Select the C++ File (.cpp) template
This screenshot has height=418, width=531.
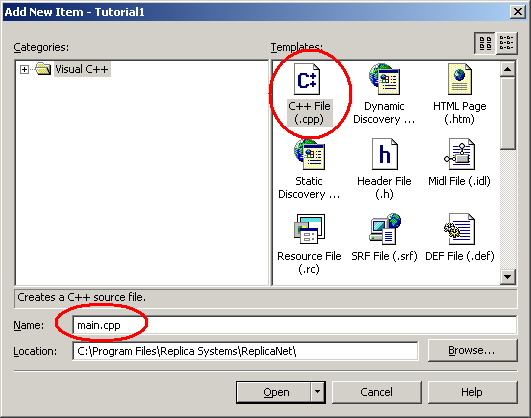tap(309, 94)
